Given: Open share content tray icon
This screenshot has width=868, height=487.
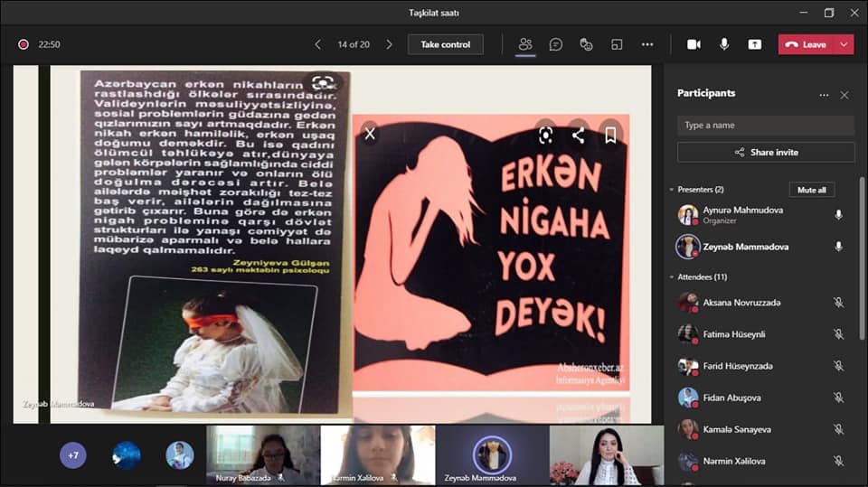Looking at the screenshot, I should (754, 44).
